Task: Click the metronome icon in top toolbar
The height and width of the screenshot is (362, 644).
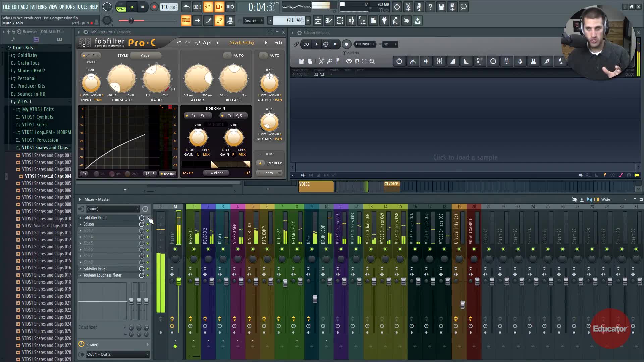Action: 186,7
